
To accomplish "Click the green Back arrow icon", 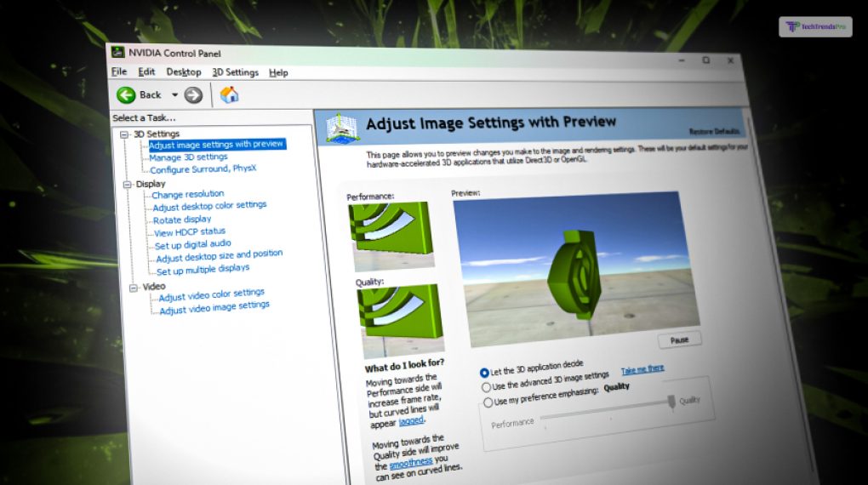I will (x=126, y=94).
